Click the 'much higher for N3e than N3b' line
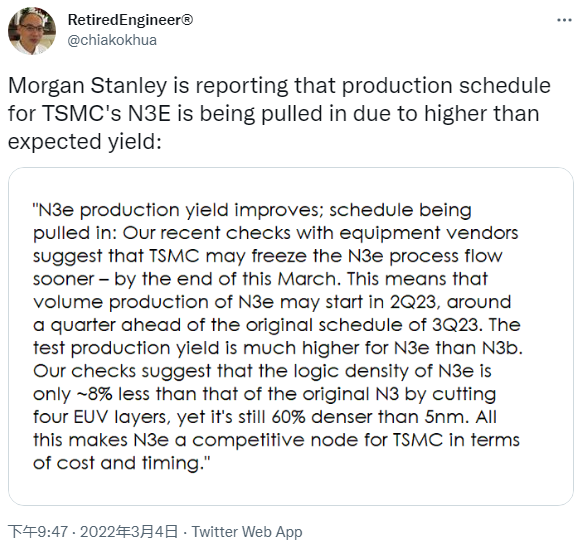The image size is (582, 551). point(278,348)
